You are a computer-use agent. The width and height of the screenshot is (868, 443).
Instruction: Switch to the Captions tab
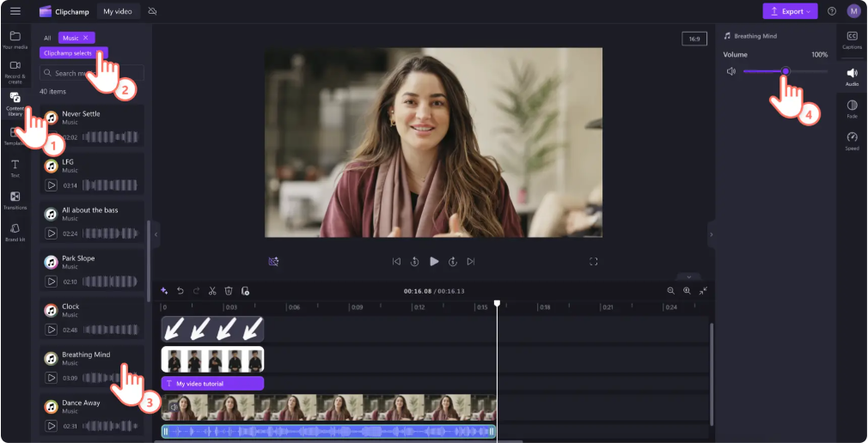pyautogui.click(x=852, y=39)
